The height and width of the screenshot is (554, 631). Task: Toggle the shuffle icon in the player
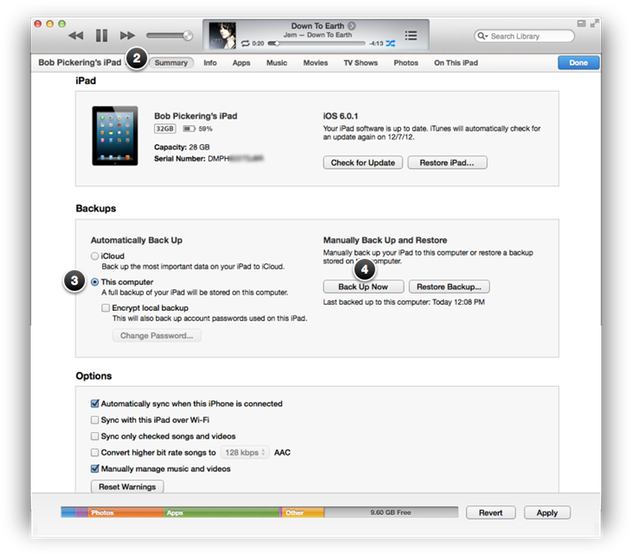coord(390,43)
